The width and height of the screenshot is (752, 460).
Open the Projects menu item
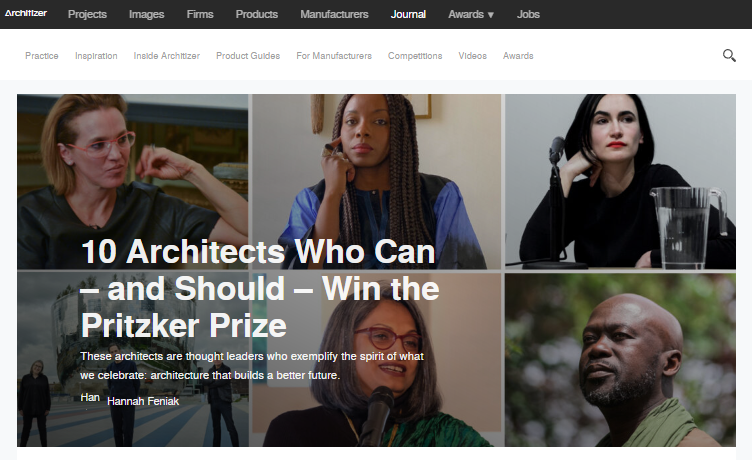click(x=87, y=14)
